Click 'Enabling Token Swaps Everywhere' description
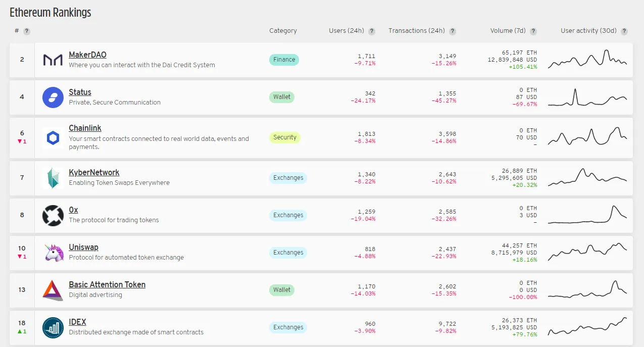644x347 pixels. (119, 183)
